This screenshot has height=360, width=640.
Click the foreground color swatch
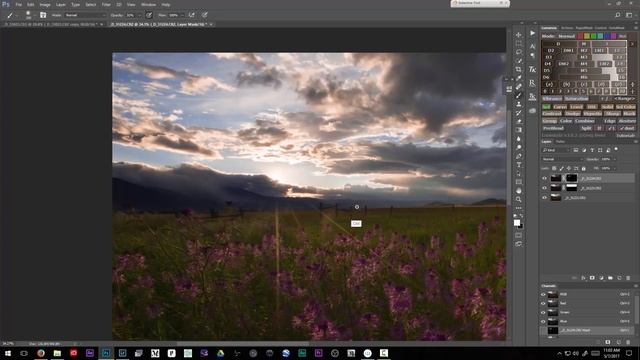517,222
